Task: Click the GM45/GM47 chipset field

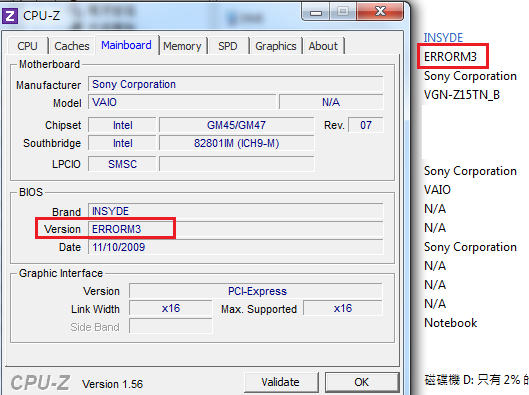Action: pos(236,125)
